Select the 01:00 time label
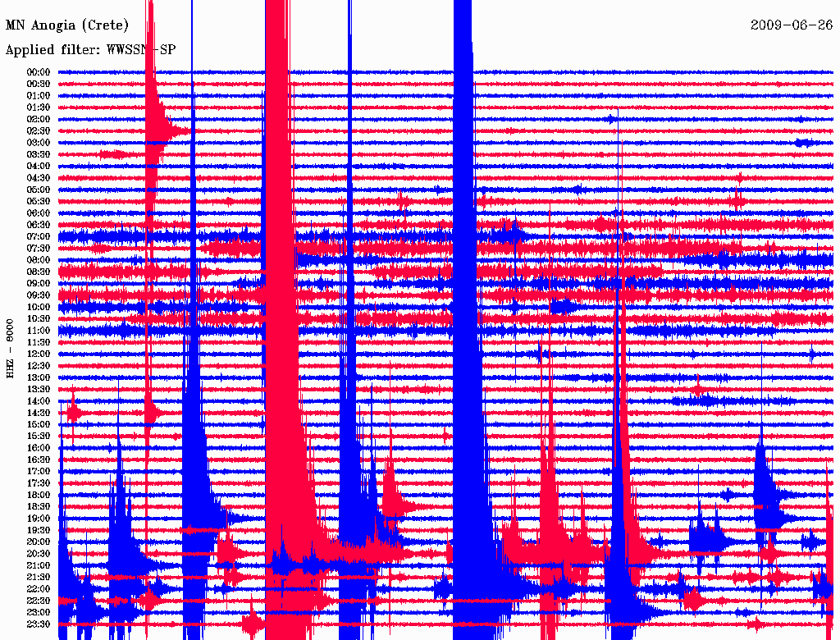 coord(39,95)
